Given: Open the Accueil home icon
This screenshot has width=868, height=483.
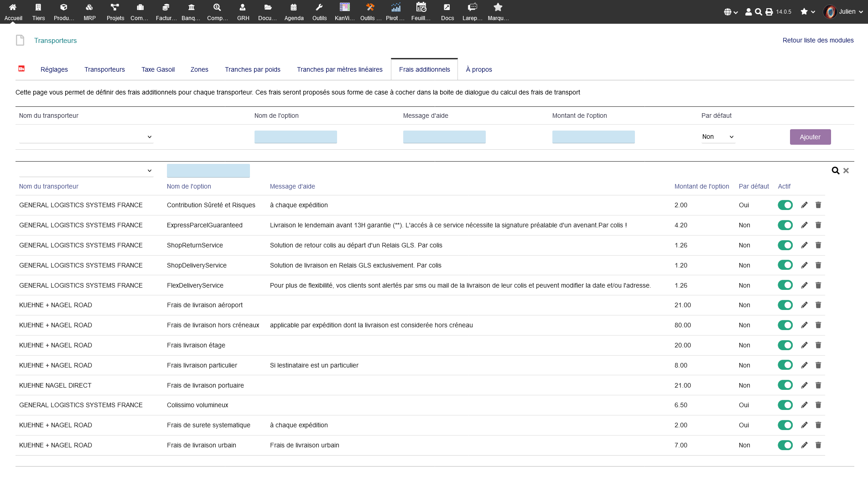Looking at the screenshot, I should tap(13, 7).
